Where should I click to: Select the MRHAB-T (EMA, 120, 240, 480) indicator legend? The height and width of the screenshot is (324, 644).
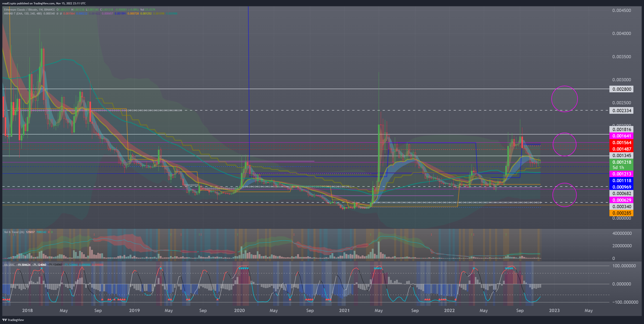[x=23, y=14]
